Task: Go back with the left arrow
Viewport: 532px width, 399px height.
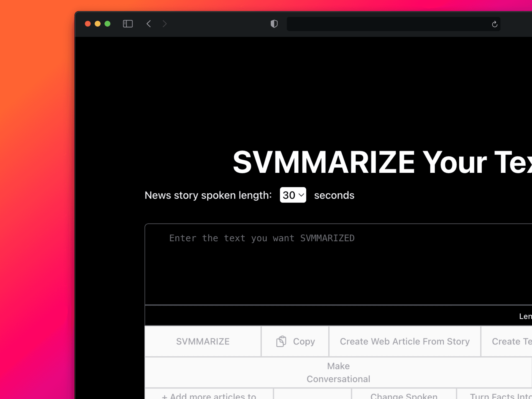Action: 149,24
